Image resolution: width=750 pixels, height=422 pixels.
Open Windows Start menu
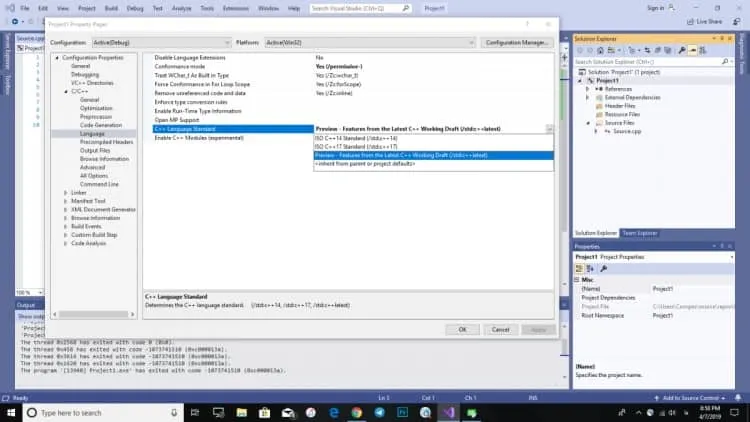pyautogui.click(x=11, y=412)
